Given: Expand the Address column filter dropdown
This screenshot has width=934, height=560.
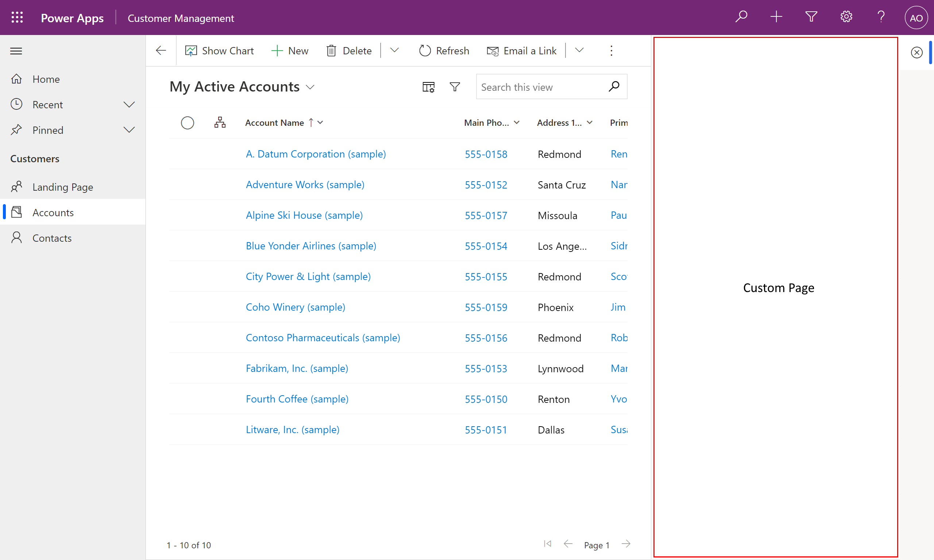Looking at the screenshot, I should coord(590,122).
